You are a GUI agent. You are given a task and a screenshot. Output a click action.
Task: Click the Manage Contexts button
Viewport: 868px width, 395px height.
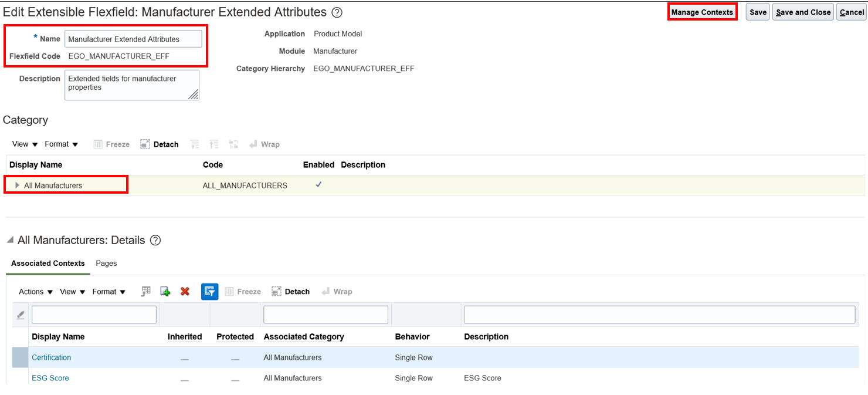[702, 12]
